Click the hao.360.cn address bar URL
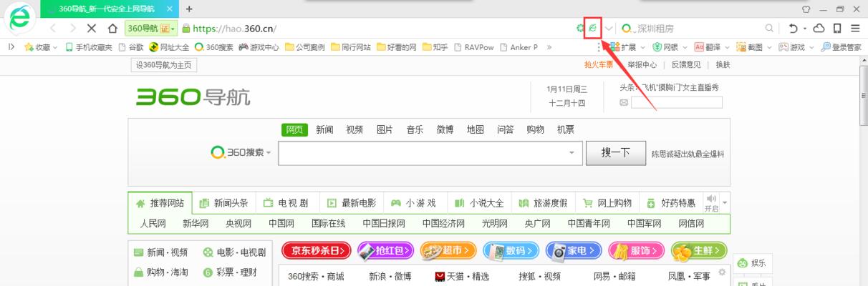The height and width of the screenshot is (286, 868). coord(234,29)
